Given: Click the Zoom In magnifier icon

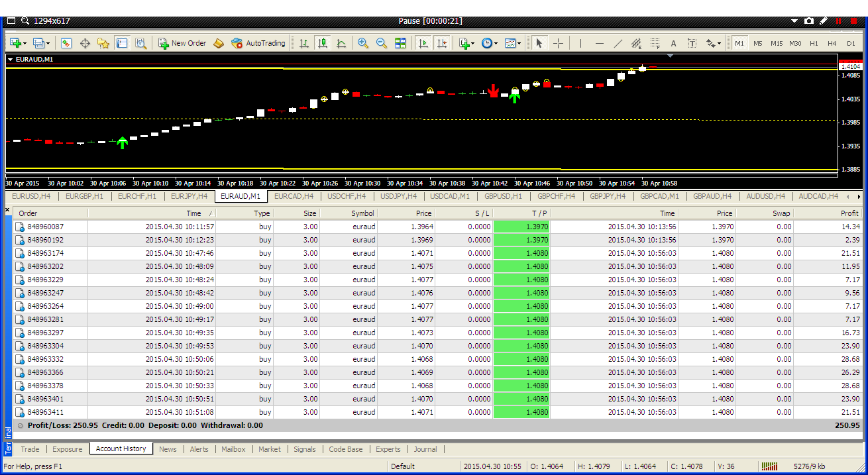Looking at the screenshot, I should pyautogui.click(x=363, y=43).
